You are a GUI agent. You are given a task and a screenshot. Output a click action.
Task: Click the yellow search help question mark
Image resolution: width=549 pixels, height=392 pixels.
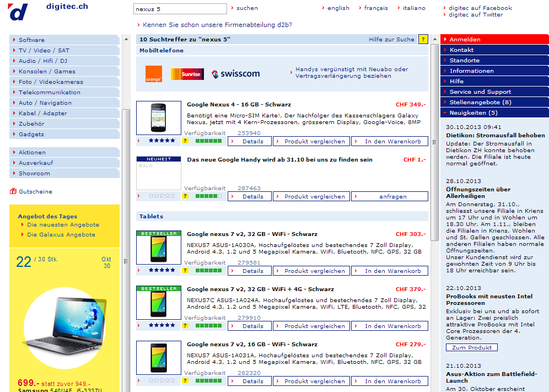(423, 39)
